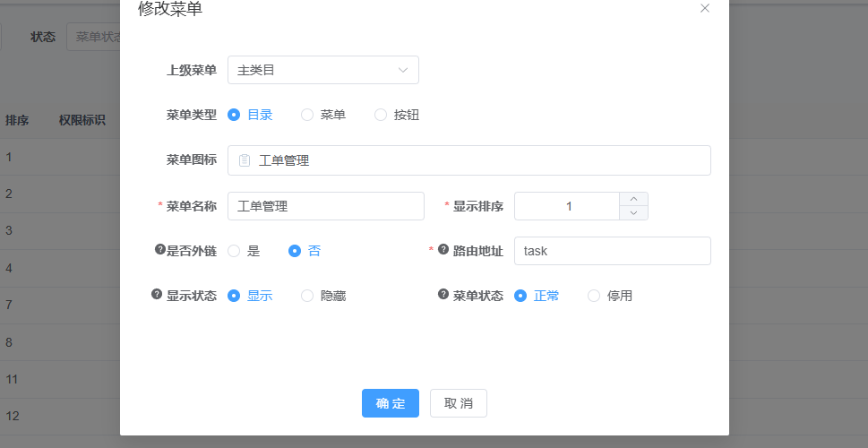
Task: Click the help icon beside 菜单状态
Action: pyautogui.click(x=443, y=294)
